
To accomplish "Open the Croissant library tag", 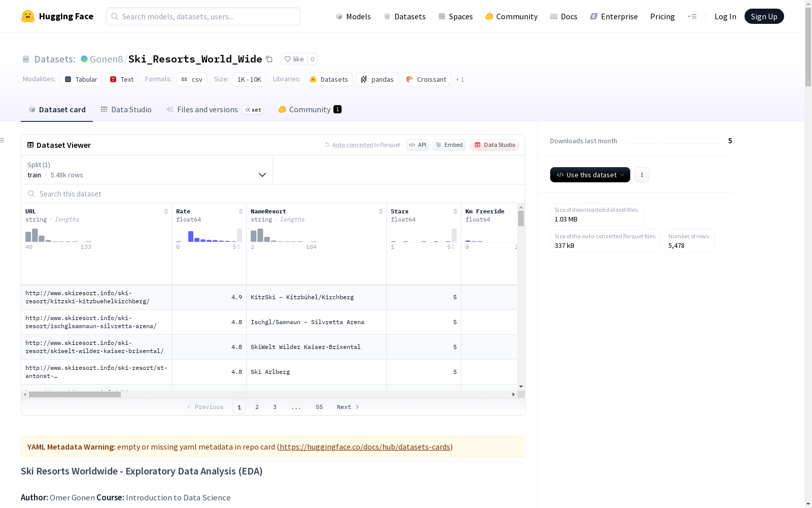I will tap(426, 79).
